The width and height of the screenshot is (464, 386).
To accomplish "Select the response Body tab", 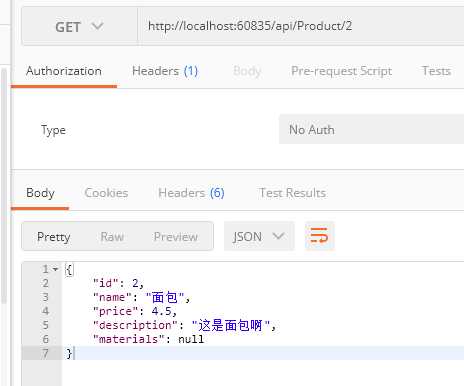I will point(40,193).
